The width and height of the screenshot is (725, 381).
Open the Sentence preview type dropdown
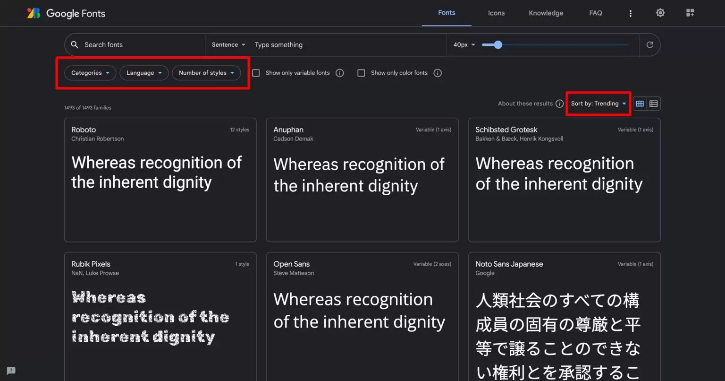pos(228,45)
